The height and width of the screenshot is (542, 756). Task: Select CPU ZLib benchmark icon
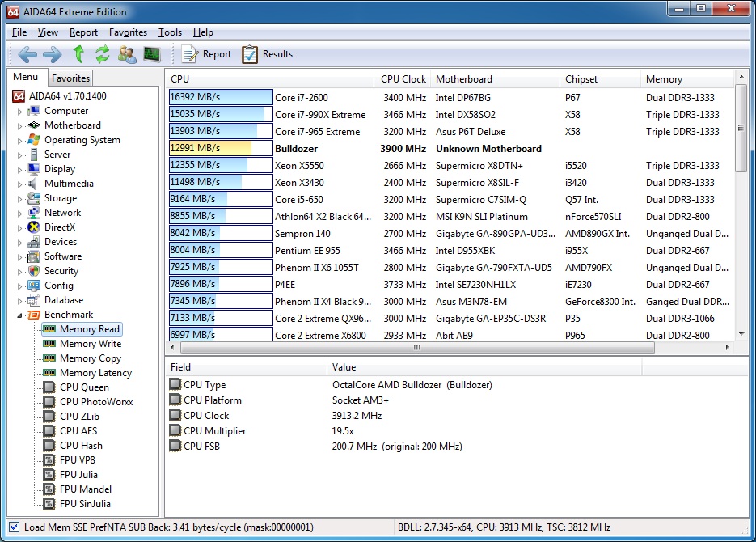49,416
